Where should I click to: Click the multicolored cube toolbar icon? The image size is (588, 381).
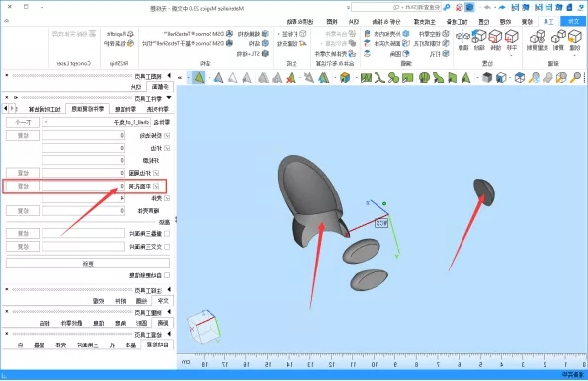tap(345, 78)
